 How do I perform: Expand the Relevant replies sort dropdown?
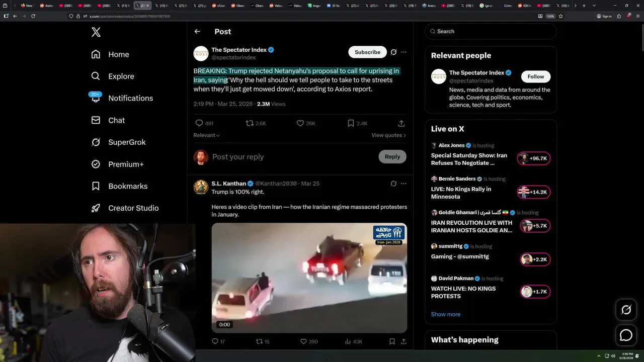(207, 135)
